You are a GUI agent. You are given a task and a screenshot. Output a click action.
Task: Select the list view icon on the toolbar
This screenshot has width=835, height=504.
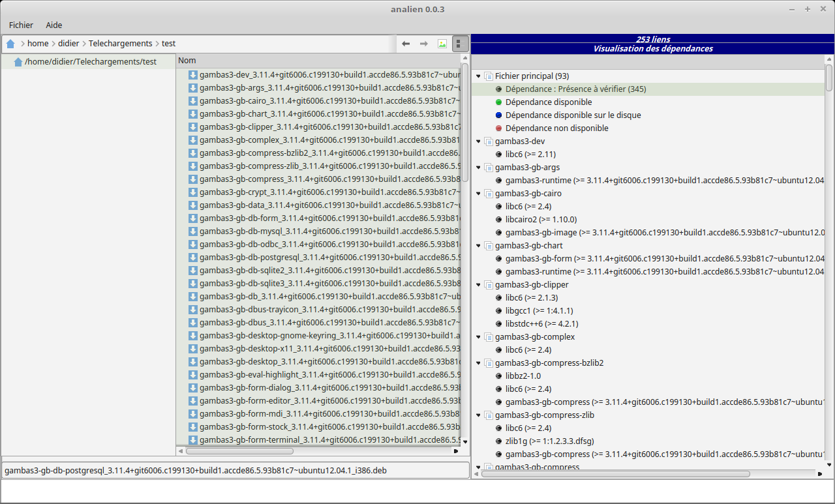[x=460, y=43]
